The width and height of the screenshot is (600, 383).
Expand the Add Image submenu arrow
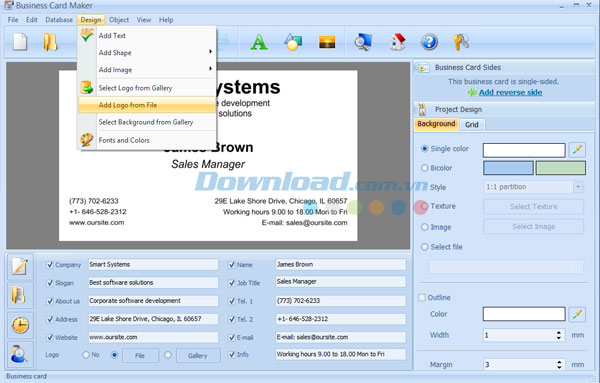click(210, 69)
